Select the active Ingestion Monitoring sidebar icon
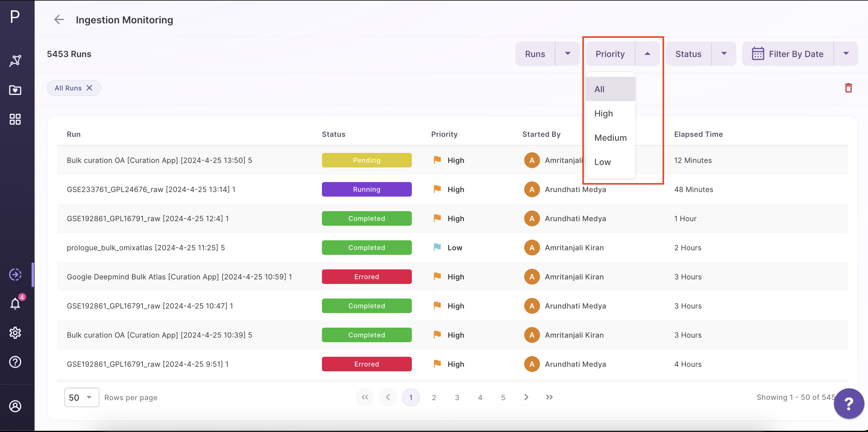The width and height of the screenshot is (868, 432). coord(15,275)
